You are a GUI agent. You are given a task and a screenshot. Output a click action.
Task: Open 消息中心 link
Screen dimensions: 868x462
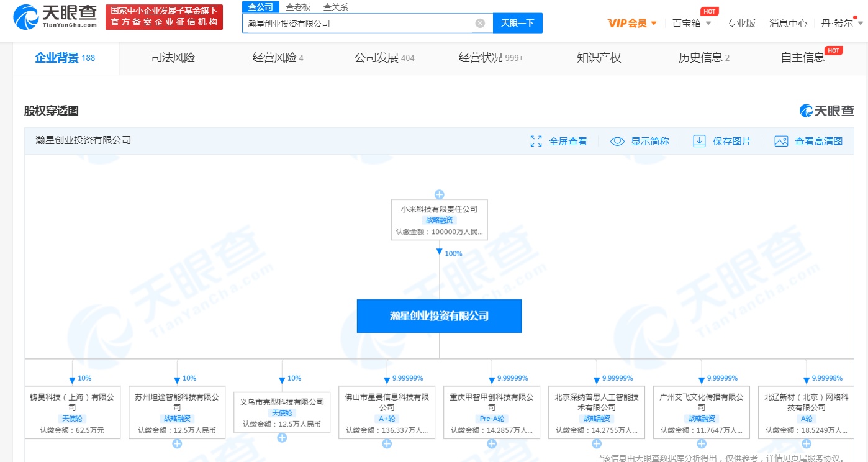[x=789, y=23]
